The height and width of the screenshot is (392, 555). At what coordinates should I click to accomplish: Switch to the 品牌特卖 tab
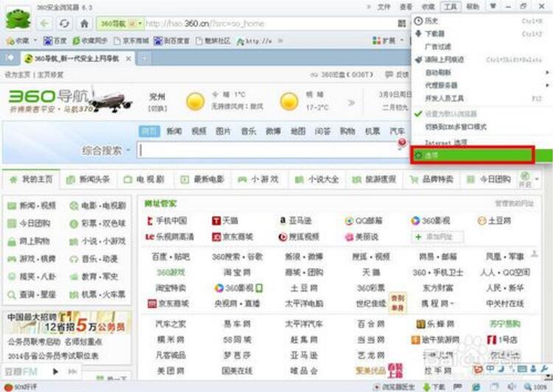(x=432, y=180)
